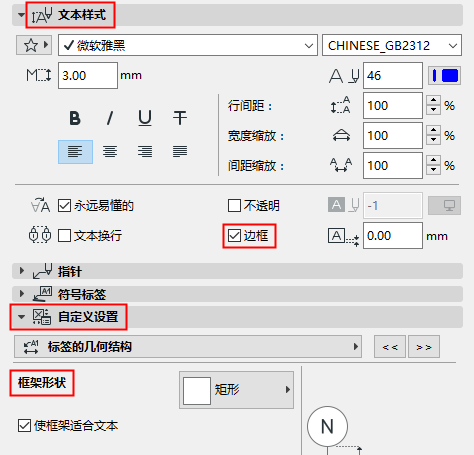Viewport: 474px width, 455px height.
Task: Click the always readable text icon
Action: point(41,205)
